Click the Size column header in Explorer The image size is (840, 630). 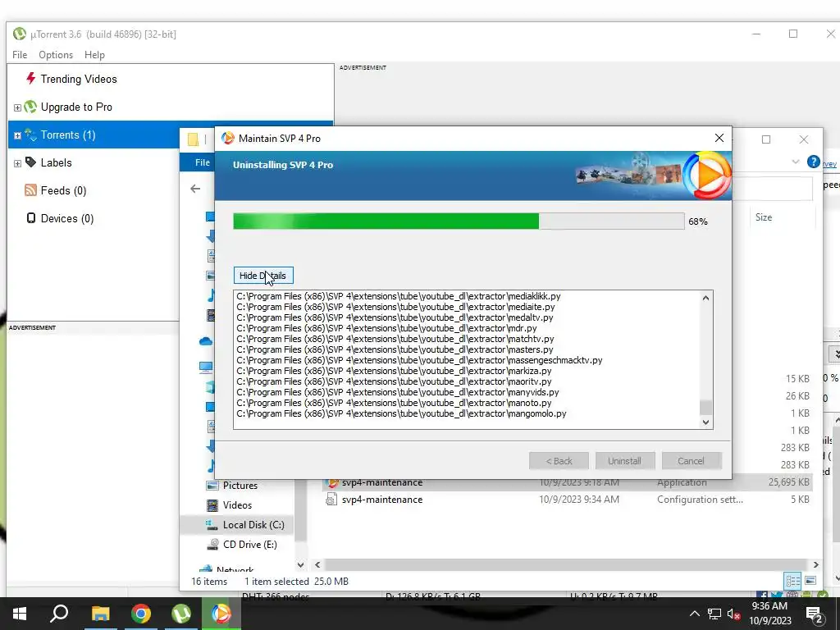click(764, 217)
